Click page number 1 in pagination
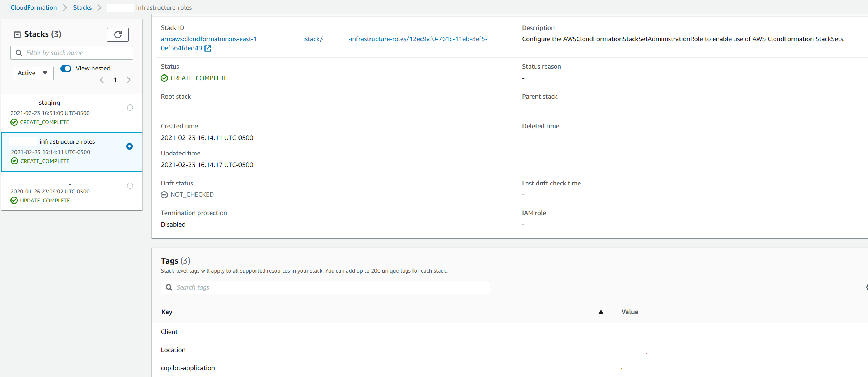Viewport: 868px width, 377px height. (x=115, y=80)
